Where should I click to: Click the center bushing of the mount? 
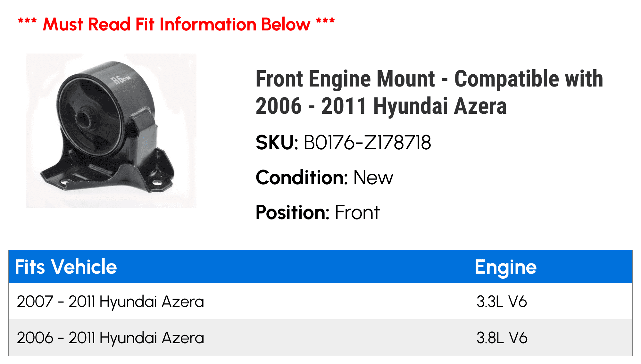tap(84, 120)
